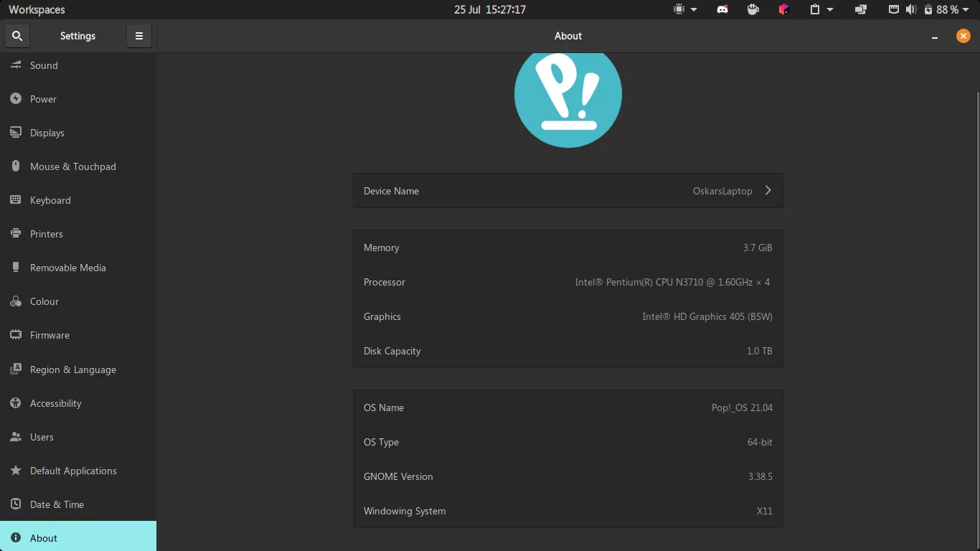Open the Sound settings panel
Screen dimensions: 980x551
(78, 65)
